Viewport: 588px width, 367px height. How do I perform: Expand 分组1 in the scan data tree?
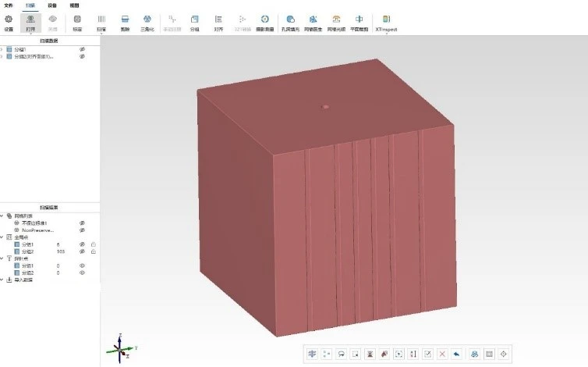(2, 49)
